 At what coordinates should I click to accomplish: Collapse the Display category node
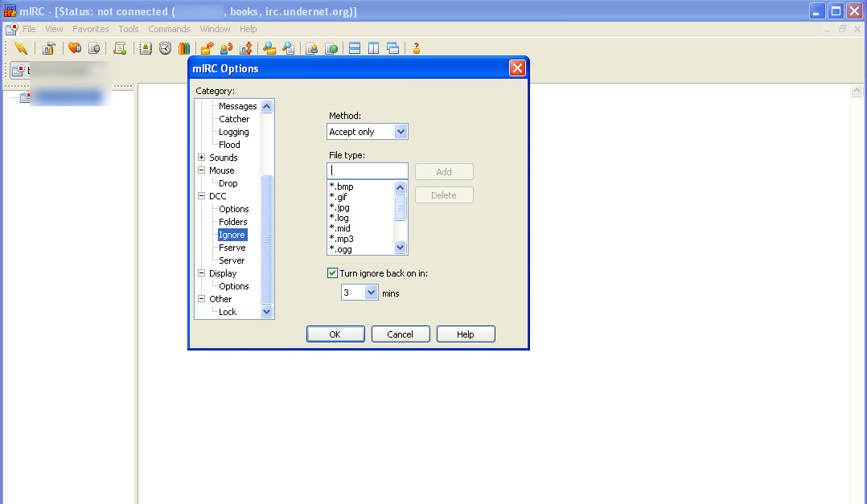click(201, 273)
